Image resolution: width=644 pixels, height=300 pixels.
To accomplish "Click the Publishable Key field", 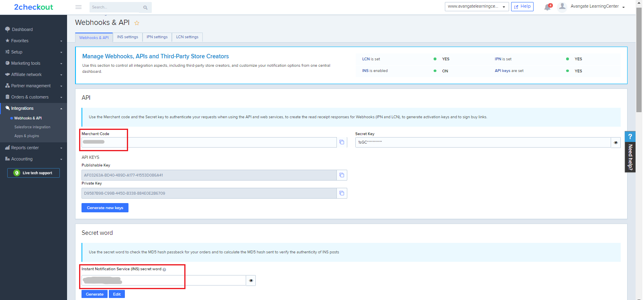I will click(209, 175).
